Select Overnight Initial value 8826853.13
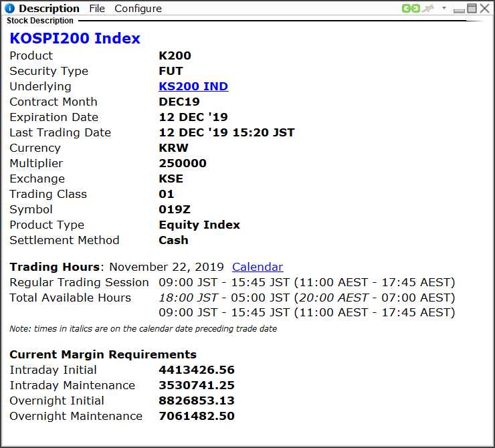 coord(197,401)
